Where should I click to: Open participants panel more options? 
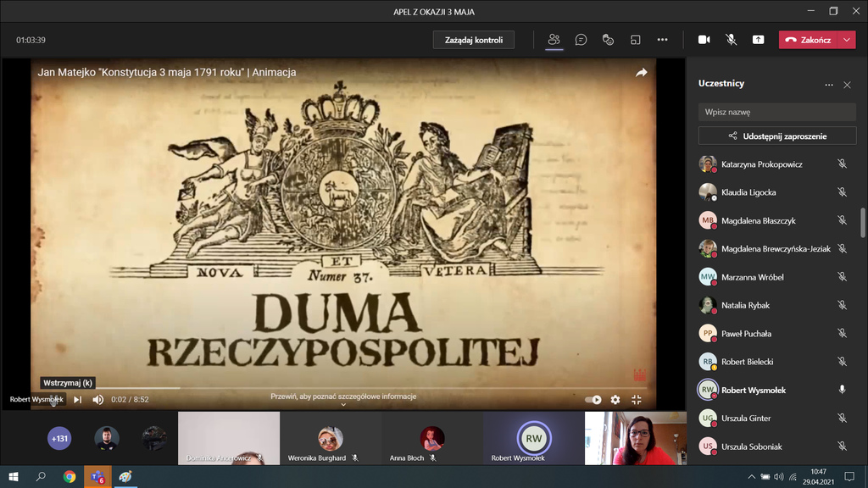click(x=829, y=85)
